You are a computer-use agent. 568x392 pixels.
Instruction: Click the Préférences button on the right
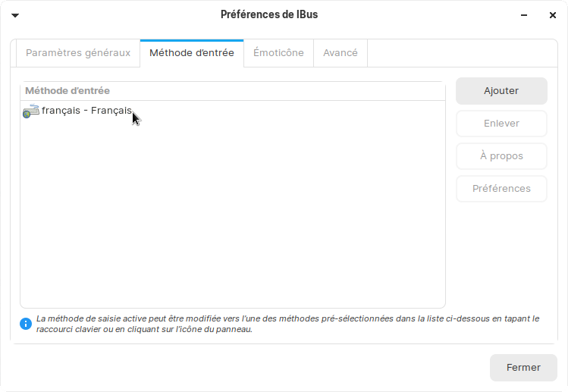pos(501,189)
